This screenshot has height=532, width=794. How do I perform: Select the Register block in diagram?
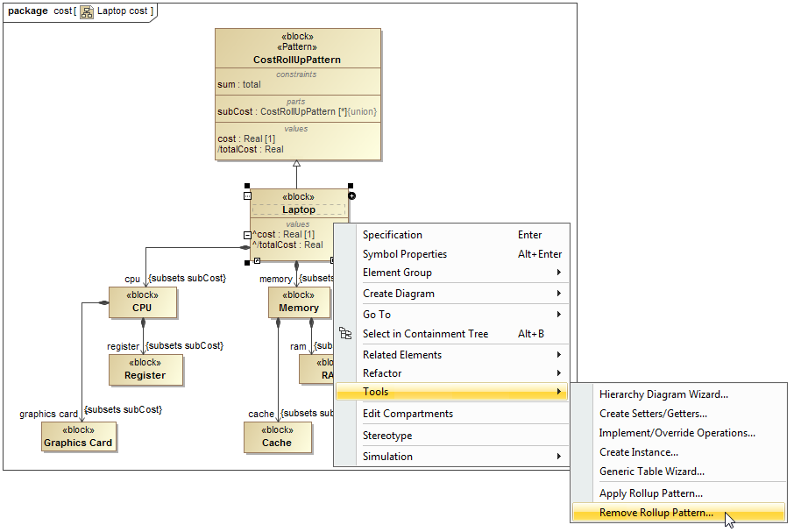coord(145,370)
